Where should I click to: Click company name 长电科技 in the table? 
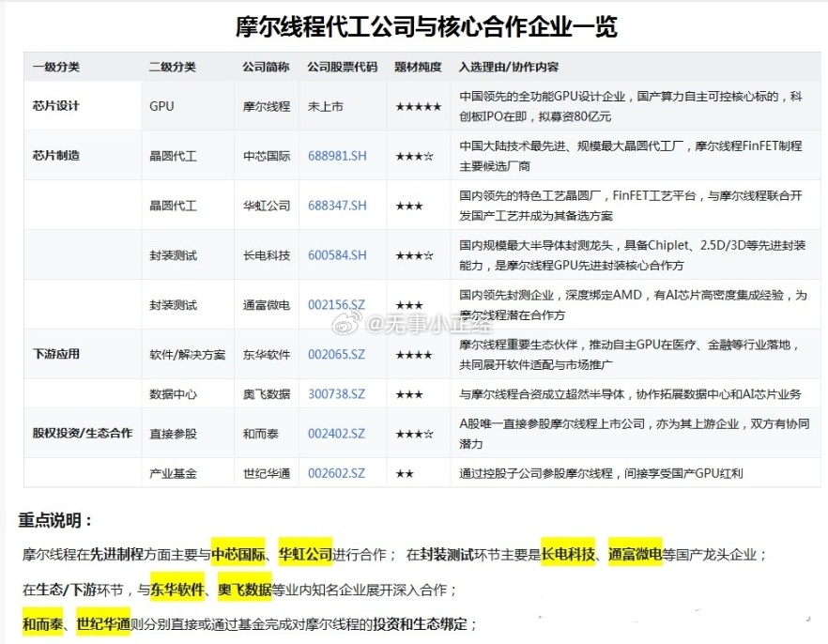tap(267, 255)
